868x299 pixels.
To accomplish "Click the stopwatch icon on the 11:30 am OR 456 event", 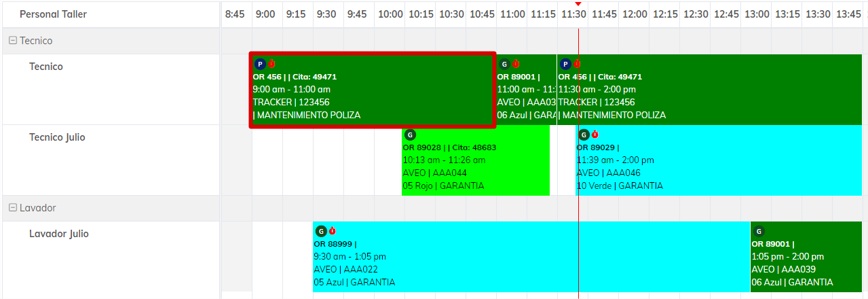I will [x=577, y=64].
